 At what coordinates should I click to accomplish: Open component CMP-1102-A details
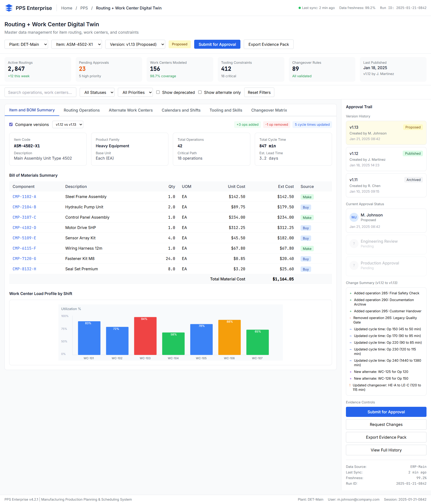pos(24,196)
